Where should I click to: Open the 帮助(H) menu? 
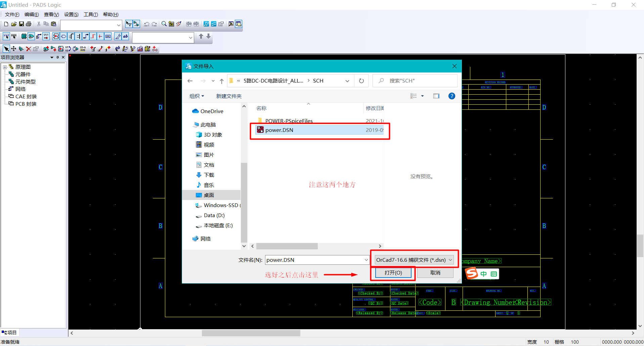111,14
